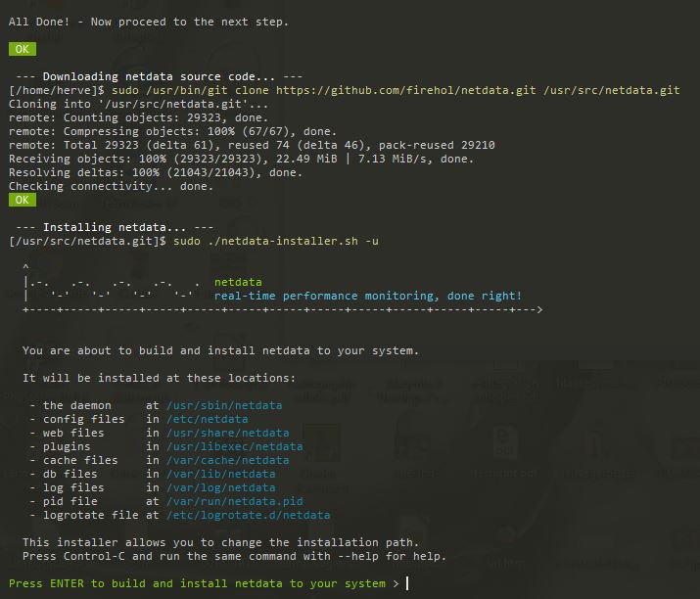The width and height of the screenshot is (700, 599).
Task: Click 'You are about to build' sentence
Action: 220,350
